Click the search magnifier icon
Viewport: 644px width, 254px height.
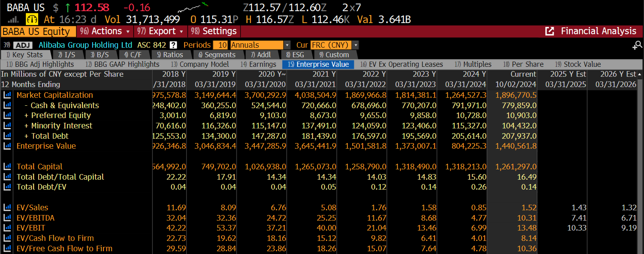point(637,45)
